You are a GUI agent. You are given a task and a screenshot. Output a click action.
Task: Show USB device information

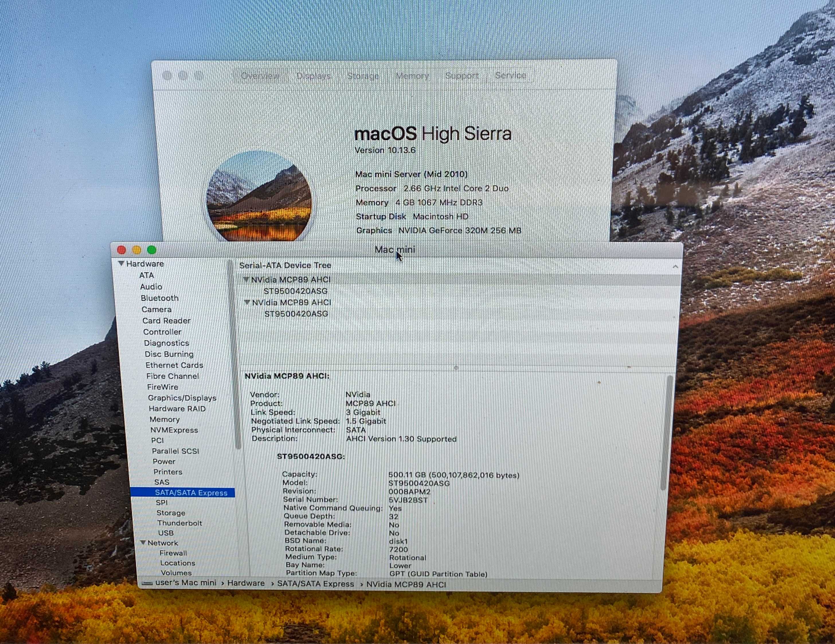point(166,533)
